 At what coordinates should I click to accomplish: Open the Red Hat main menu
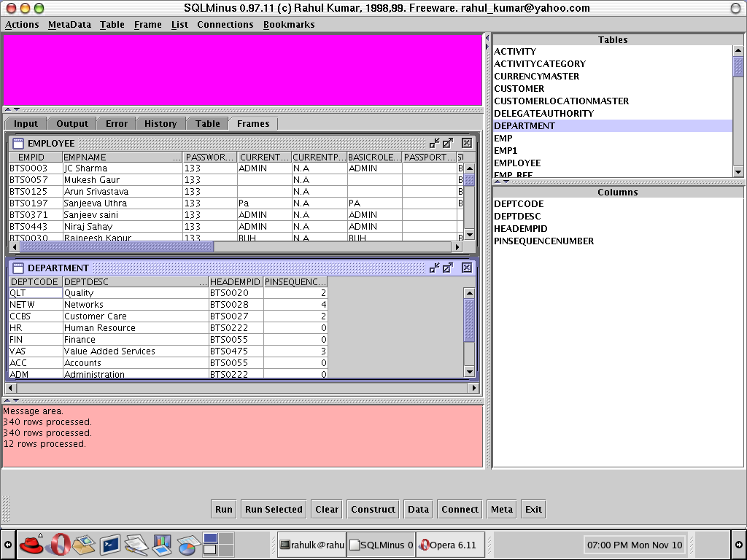pyautogui.click(x=31, y=544)
